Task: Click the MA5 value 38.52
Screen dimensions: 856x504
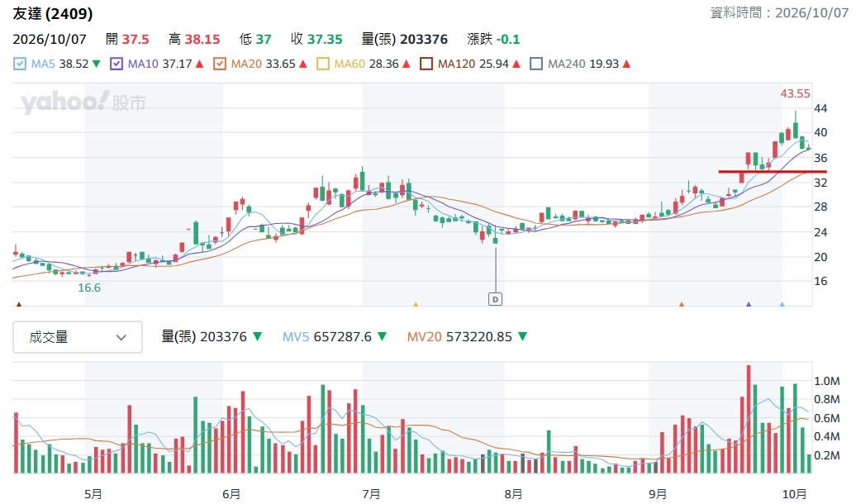Action: (x=74, y=64)
